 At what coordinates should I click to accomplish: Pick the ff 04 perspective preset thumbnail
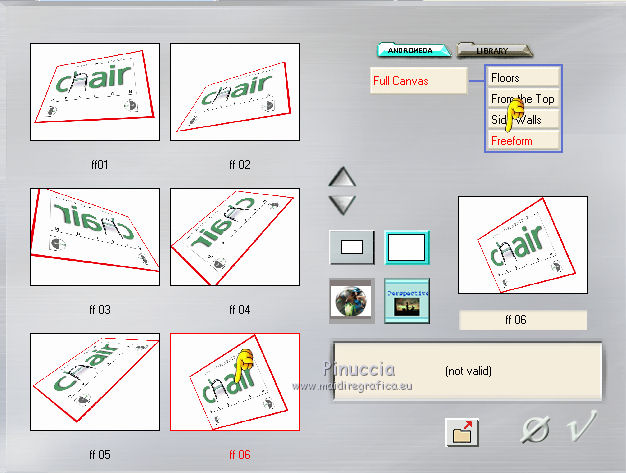coord(235,237)
